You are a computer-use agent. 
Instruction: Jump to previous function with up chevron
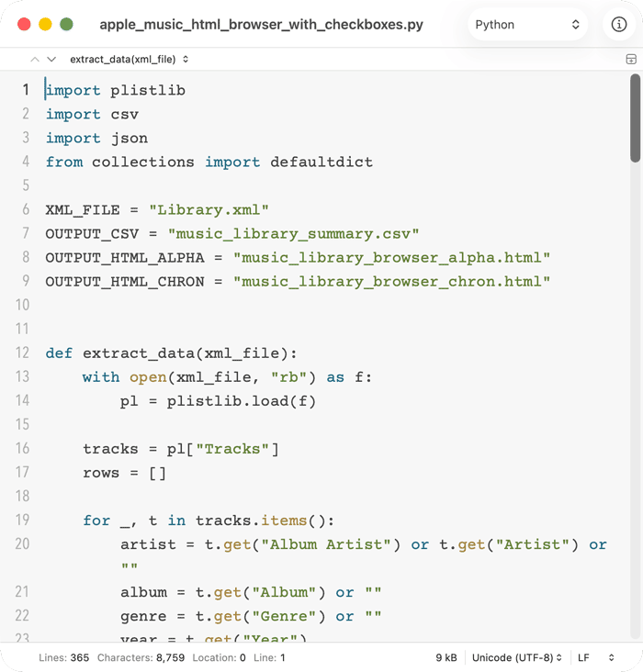(35, 59)
